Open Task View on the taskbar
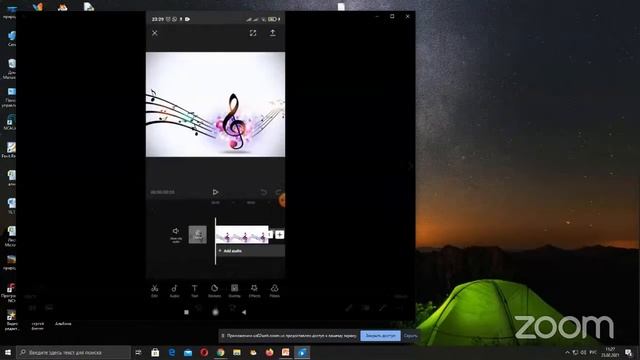This screenshot has height=360, width=640. coord(138,352)
